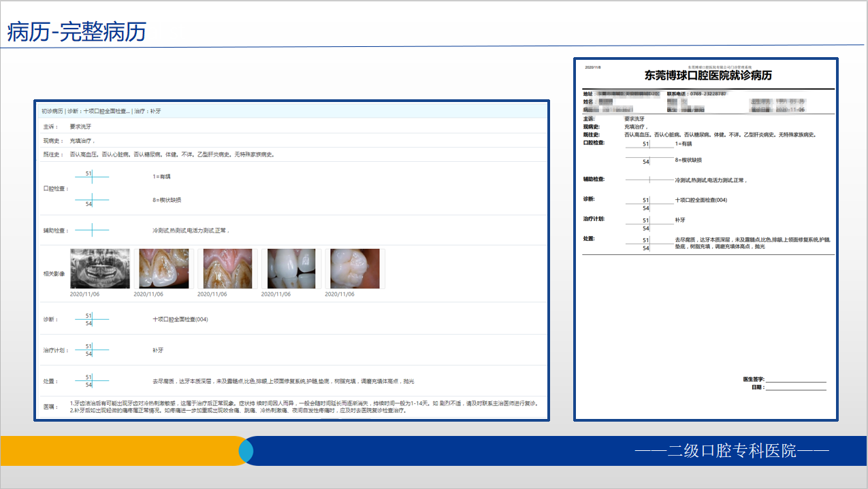Click the 既往史 text in the left record

point(172,154)
